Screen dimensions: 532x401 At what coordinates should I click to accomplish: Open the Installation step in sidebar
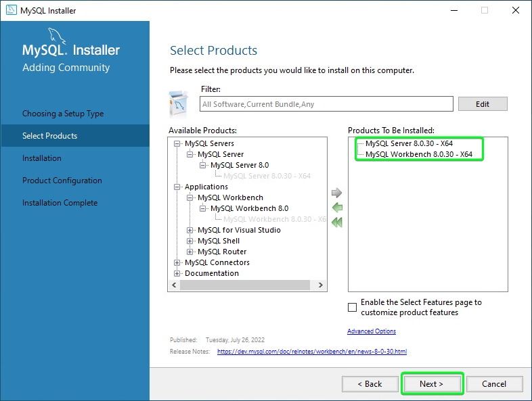click(x=42, y=158)
